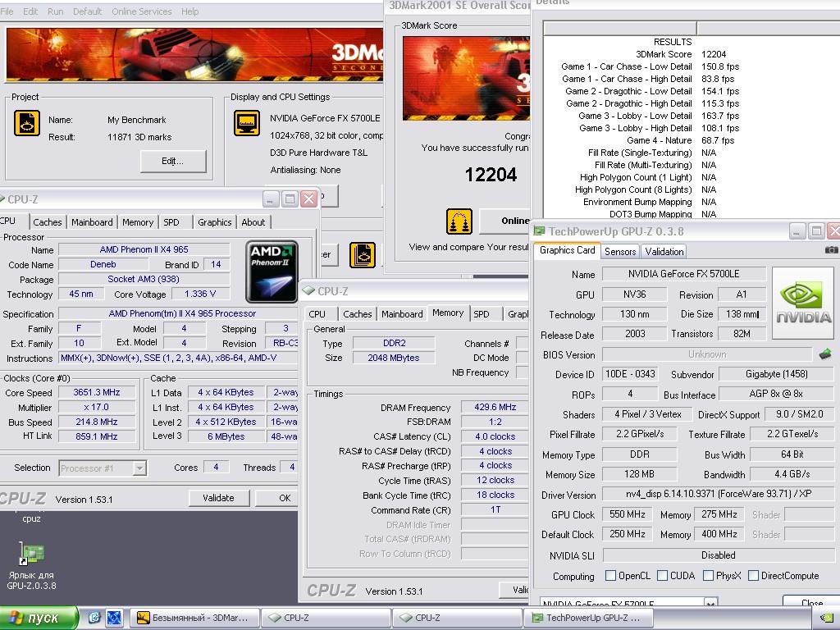Image resolution: width=840 pixels, height=630 pixels.
Task: Click blue quick launch icon
Action: coord(113,618)
